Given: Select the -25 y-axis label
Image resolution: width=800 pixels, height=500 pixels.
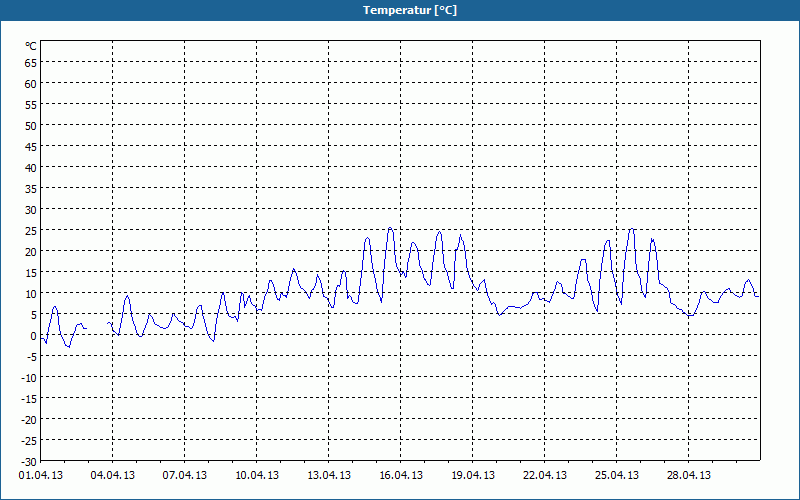Looking at the screenshot, I should tap(29, 441).
